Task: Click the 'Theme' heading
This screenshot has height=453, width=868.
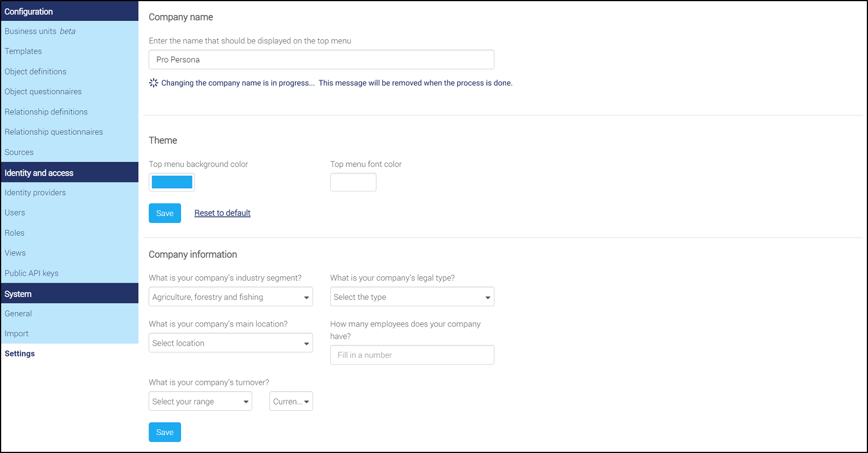Action: click(x=163, y=140)
